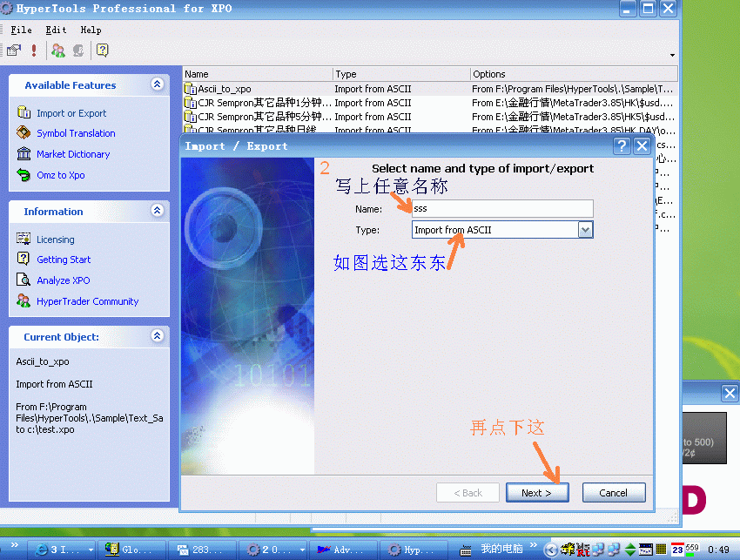Image resolution: width=740 pixels, height=560 pixels.
Task: Click the Name column header
Action: [x=258, y=74]
